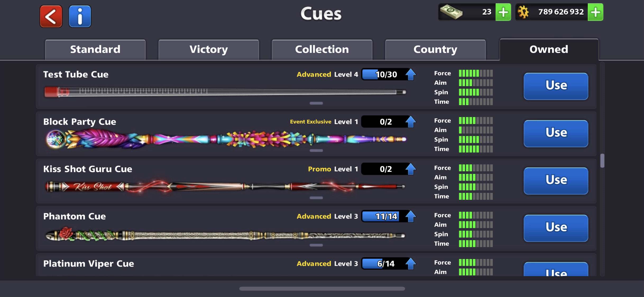
Task: Select the Collection tab
Action: click(x=322, y=50)
